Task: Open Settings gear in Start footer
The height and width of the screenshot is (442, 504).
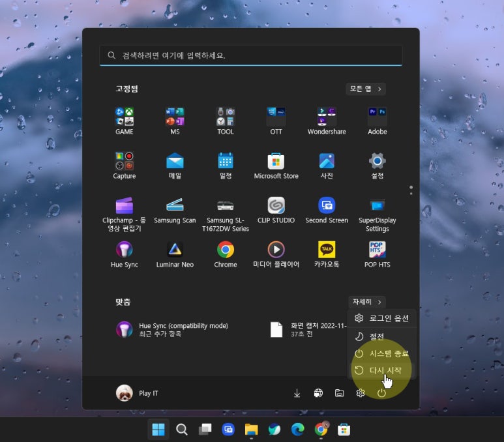Action: pyautogui.click(x=361, y=393)
